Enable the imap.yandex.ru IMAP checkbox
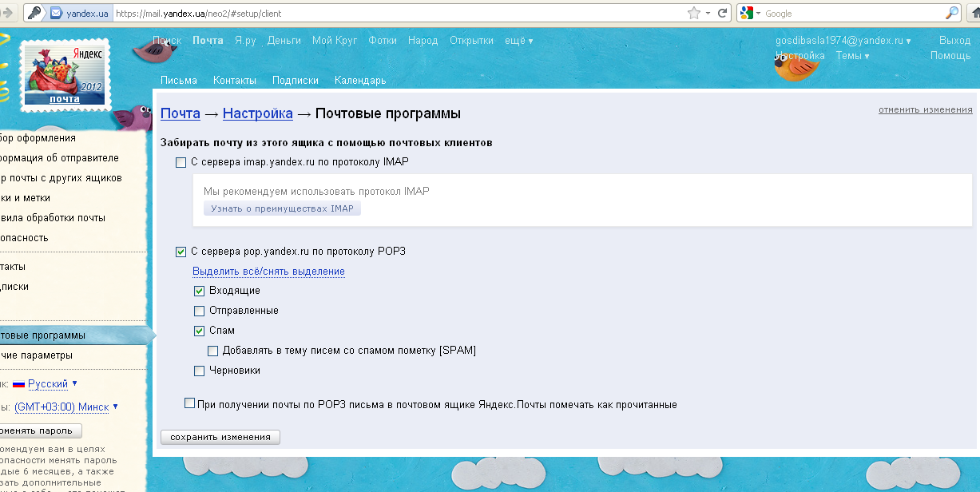Viewport: 980px width, 492px height. tap(181, 162)
